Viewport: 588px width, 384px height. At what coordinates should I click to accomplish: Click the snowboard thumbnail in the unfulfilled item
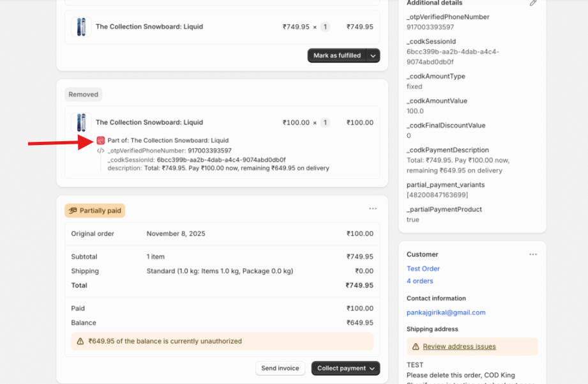tap(81, 27)
